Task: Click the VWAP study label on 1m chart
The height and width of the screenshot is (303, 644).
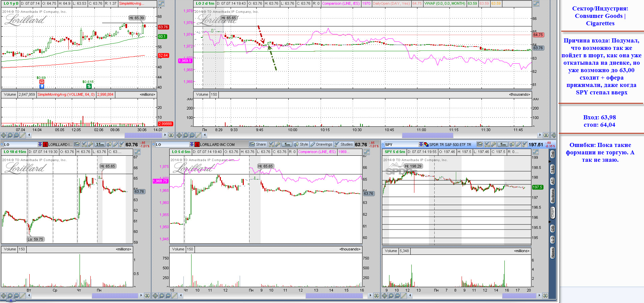Action: point(445,3)
